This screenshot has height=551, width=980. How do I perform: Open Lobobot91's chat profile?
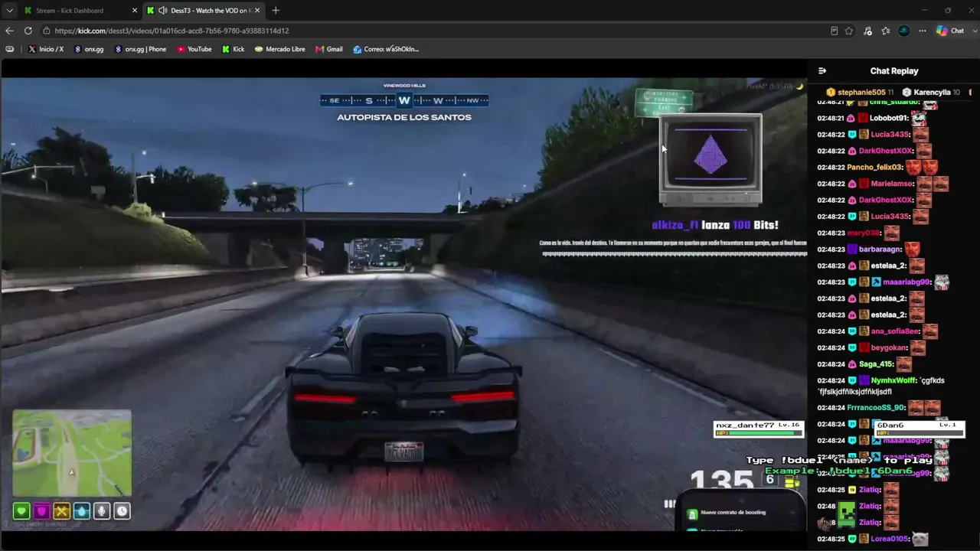click(888, 118)
